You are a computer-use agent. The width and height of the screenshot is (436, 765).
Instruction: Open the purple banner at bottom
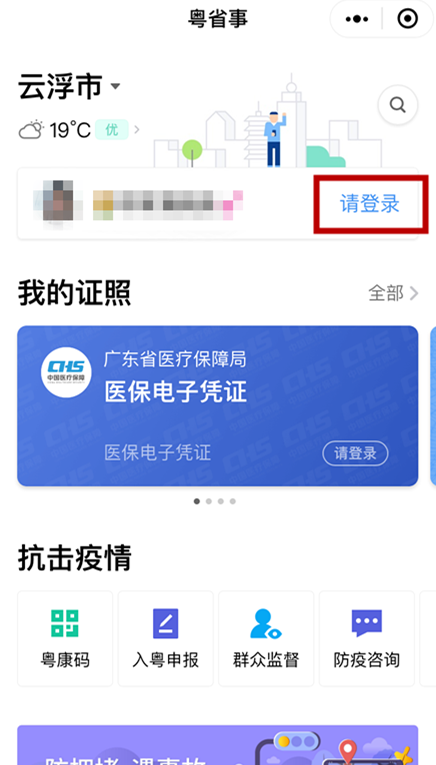click(x=218, y=745)
